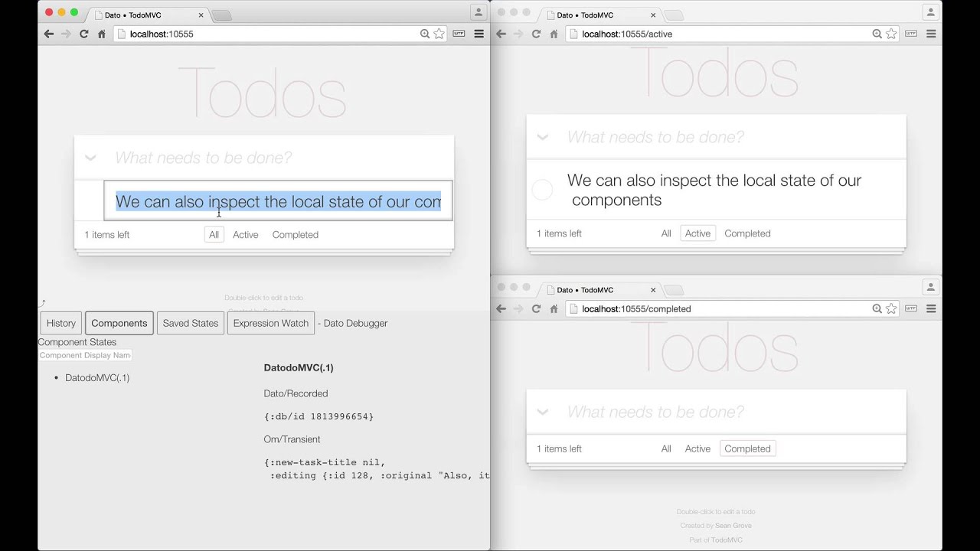Toggle all todos in left window

pyautogui.click(x=90, y=158)
